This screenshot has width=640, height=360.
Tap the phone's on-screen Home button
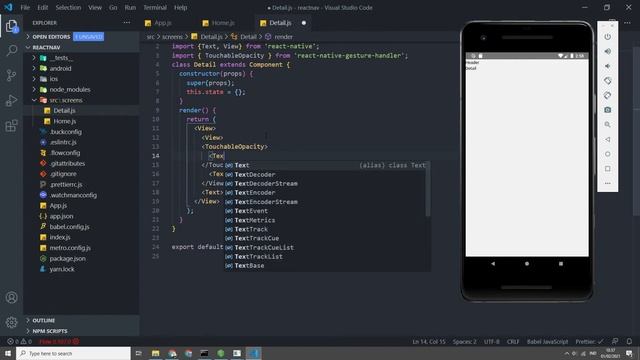tap(527, 264)
